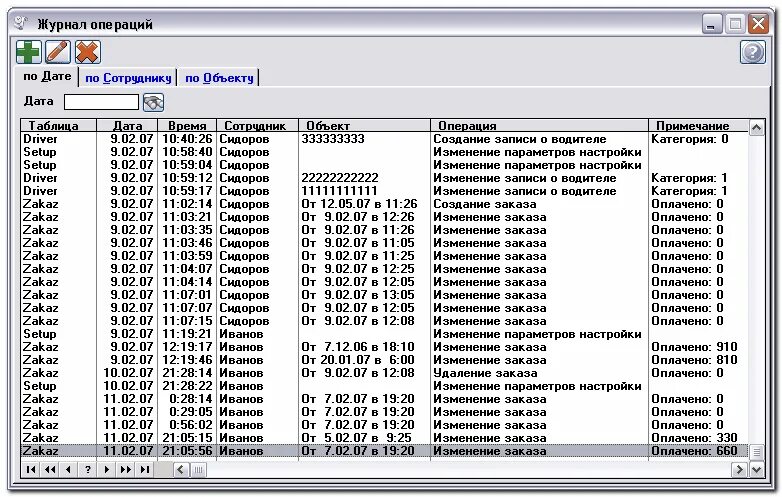This screenshot has height=497, width=782.
Task: Click the horizontal scrollbar left arrow
Action: (x=181, y=469)
